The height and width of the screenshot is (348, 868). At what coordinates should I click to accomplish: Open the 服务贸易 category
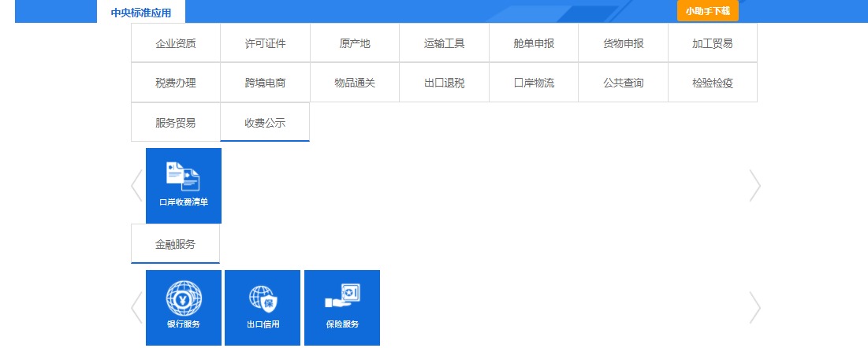point(176,122)
